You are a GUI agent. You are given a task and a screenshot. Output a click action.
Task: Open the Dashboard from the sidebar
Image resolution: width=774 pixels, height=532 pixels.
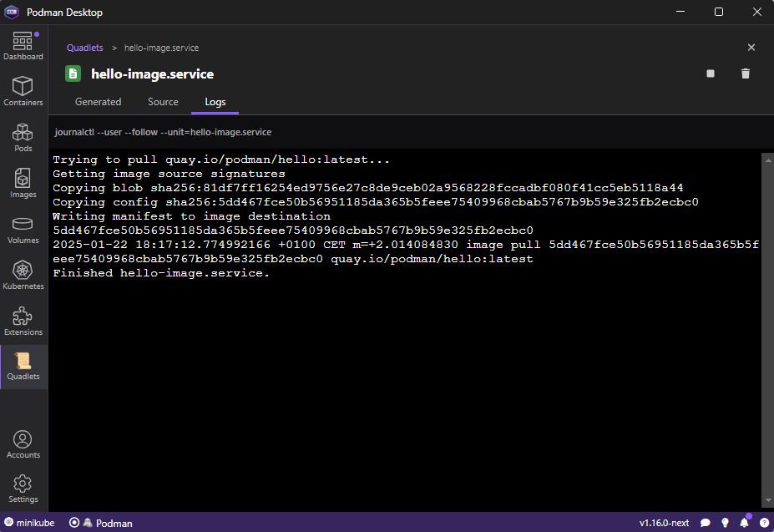(x=23, y=46)
